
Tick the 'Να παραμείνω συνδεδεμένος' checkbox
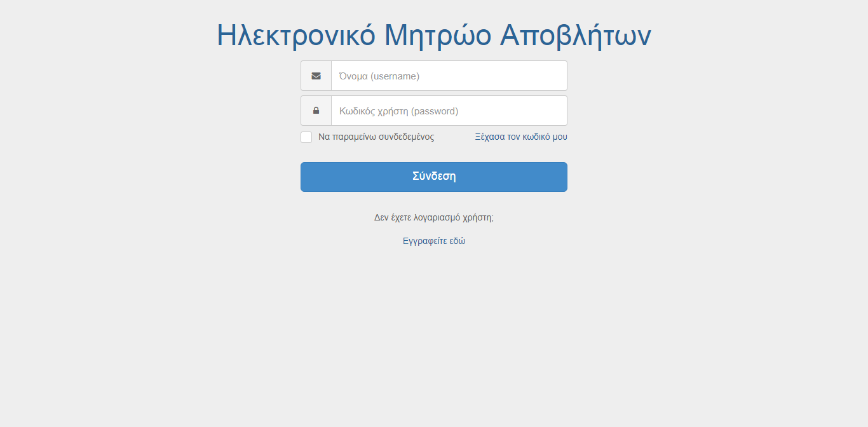click(x=306, y=137)
